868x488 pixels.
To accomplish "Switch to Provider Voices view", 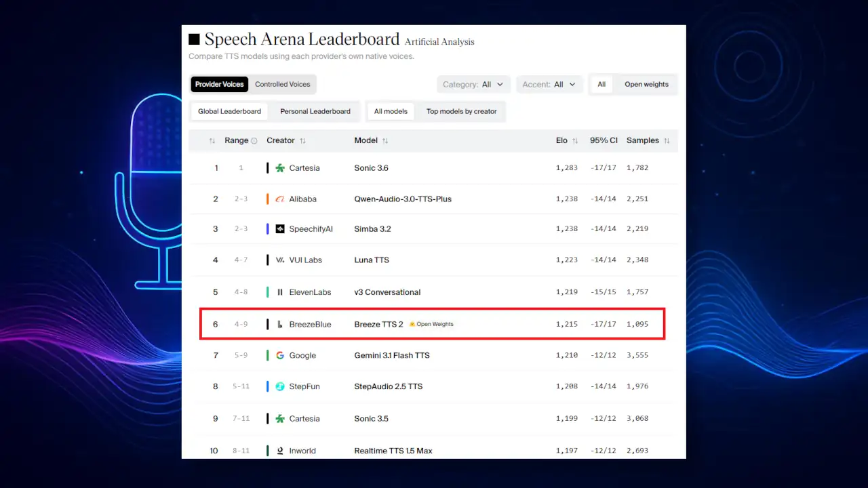I will tap(219, 85).
